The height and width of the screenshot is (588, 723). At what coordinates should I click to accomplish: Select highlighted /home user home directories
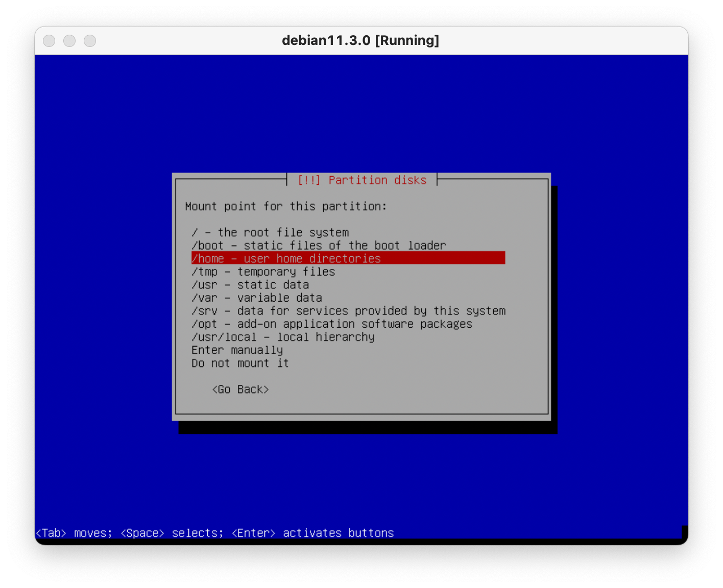click(286, 259)
